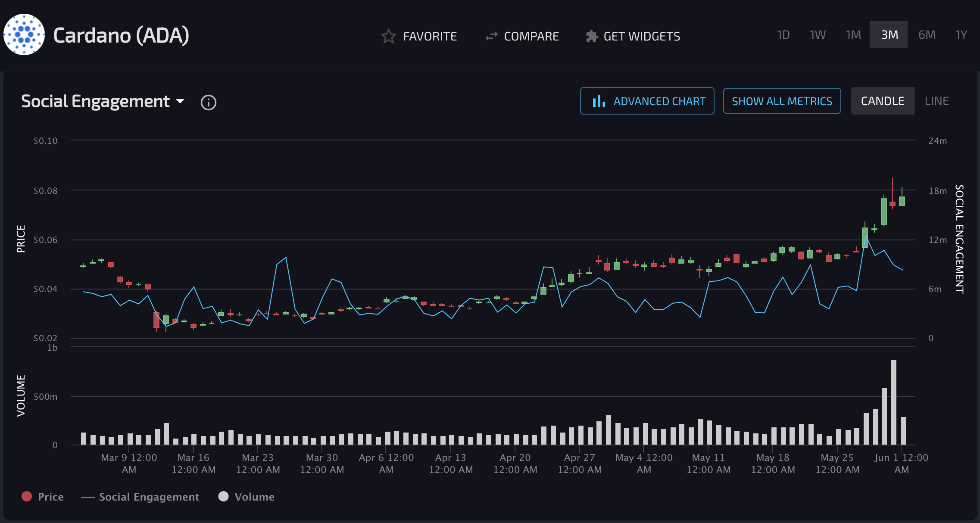Select the 6M time range

927,34
